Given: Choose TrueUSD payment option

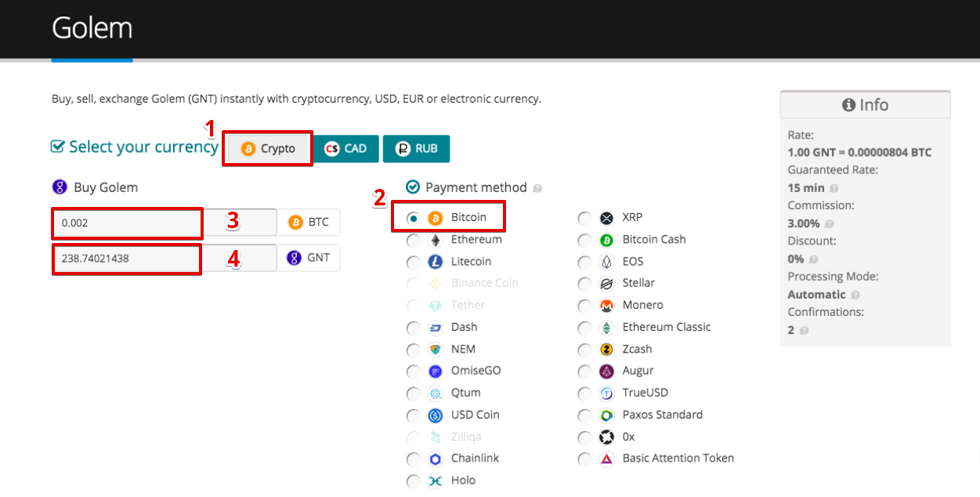Looking at the screenshot, I should click(x=584, y=394).
